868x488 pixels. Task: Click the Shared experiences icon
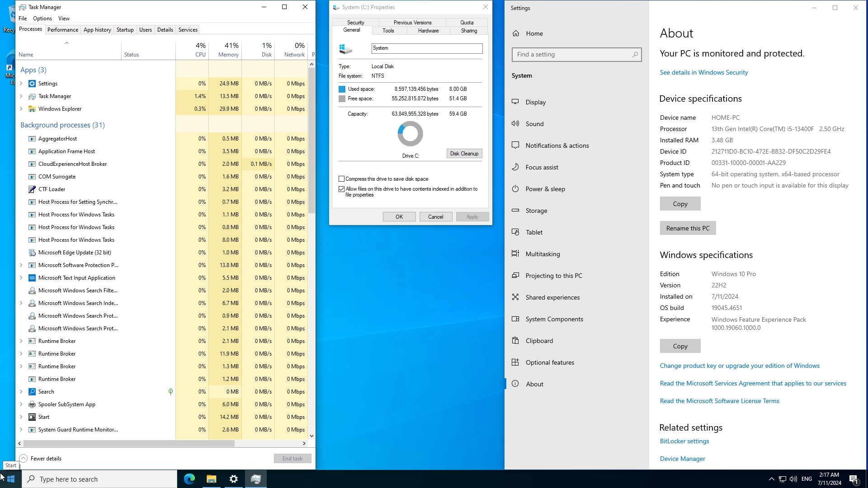tap(515, 297)
